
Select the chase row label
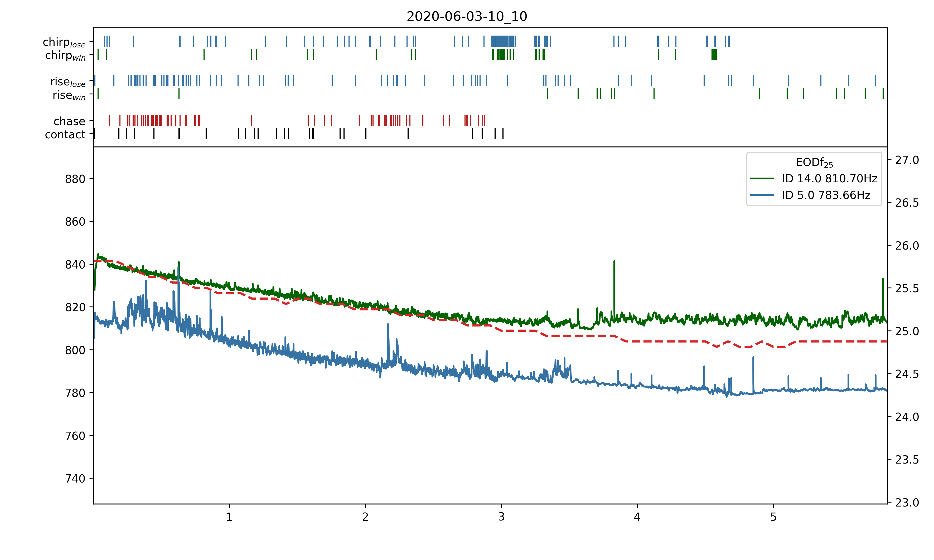tap(69, 121)
